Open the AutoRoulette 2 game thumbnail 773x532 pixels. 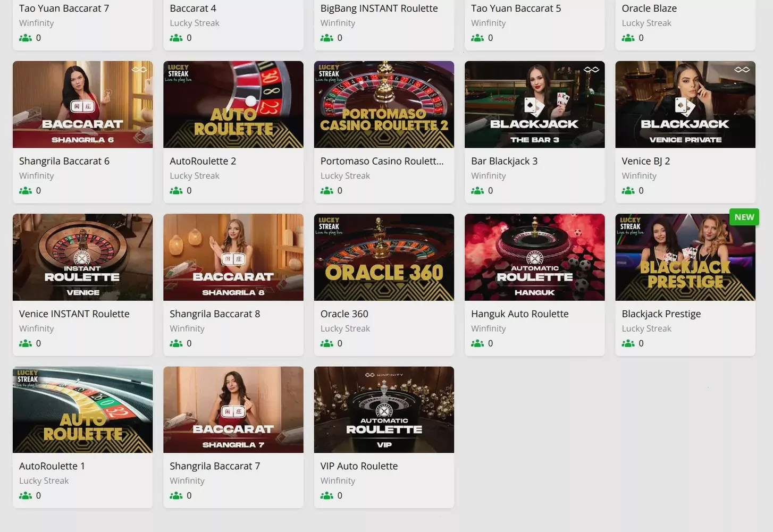pos(233,104)
